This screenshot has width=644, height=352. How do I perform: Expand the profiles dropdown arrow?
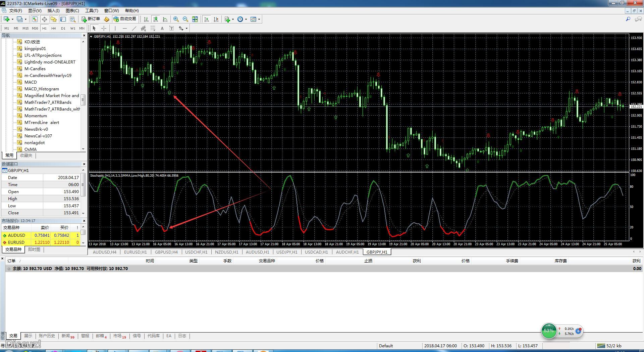pyautogui.click(x=25, y=19)
